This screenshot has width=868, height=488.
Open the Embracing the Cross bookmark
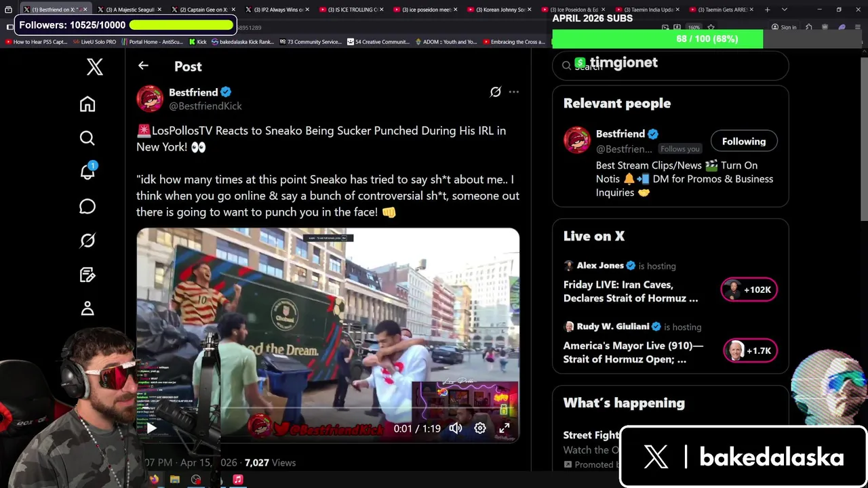(x=514, y=42)
